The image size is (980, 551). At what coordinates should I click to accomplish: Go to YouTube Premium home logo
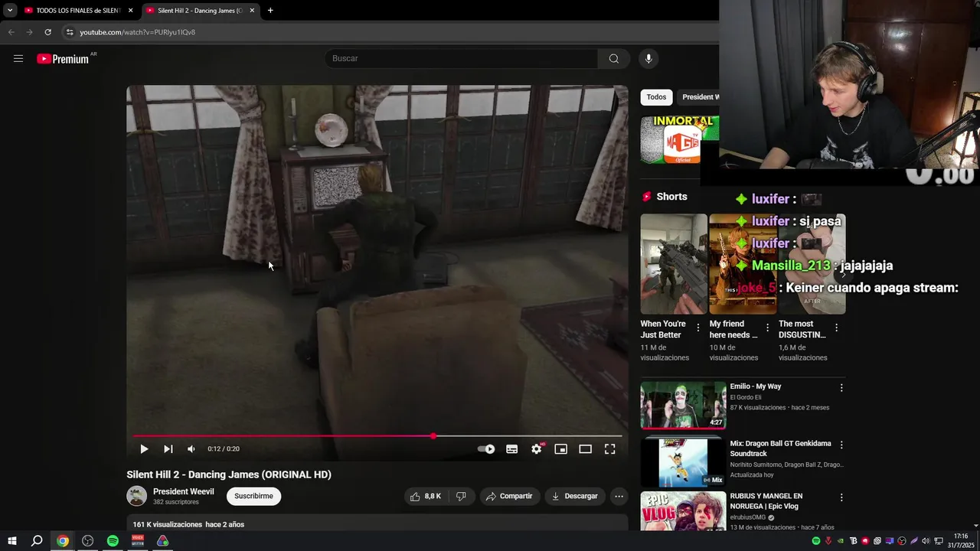pyautogui.click(x=63, y=59)
